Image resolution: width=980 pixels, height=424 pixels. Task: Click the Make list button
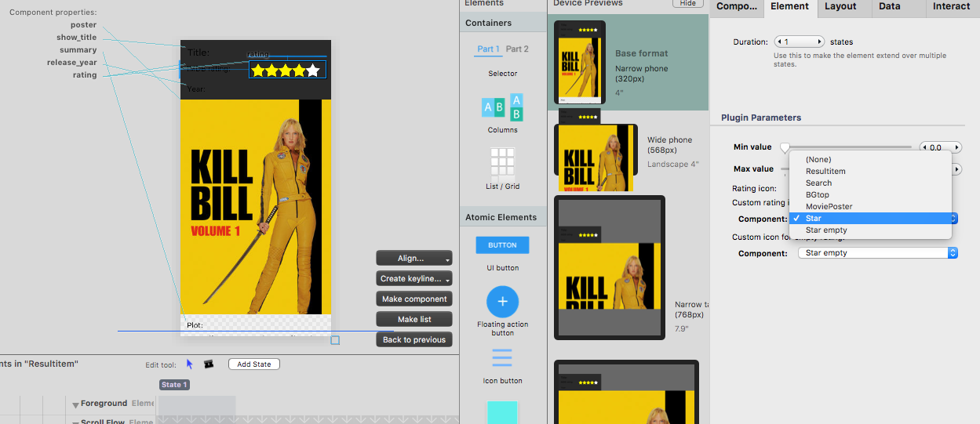[x=414, y=319]
